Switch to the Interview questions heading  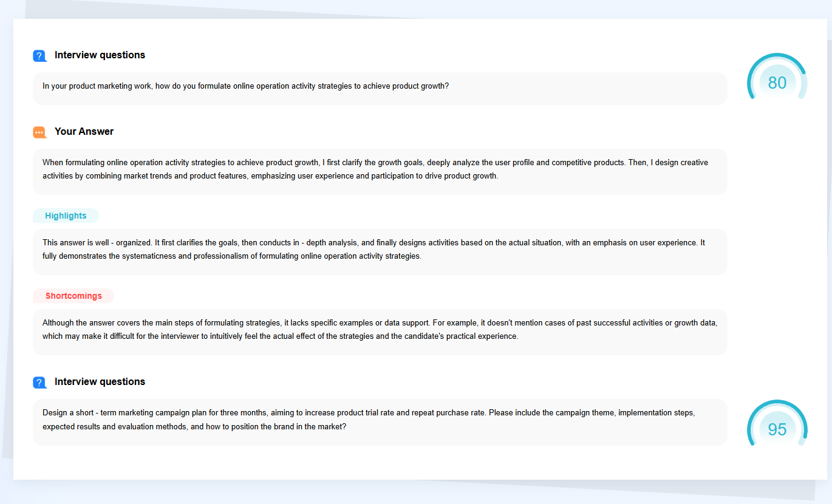(100, 55)
